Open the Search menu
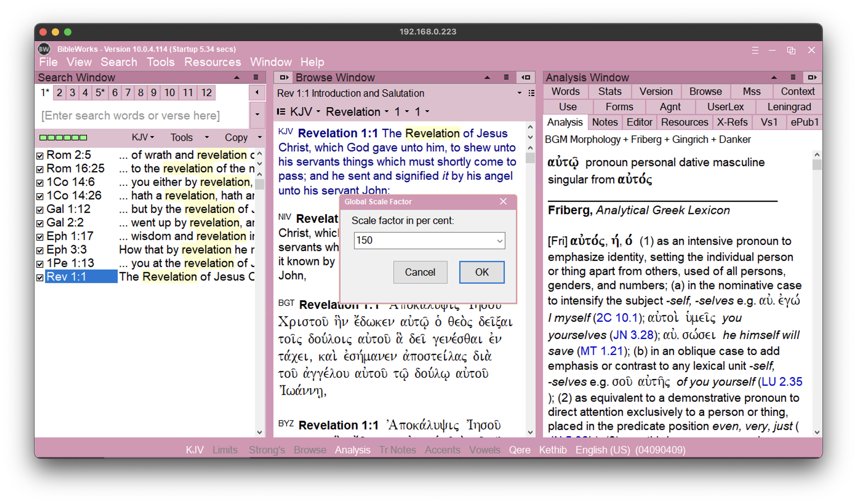 (119, 62)
